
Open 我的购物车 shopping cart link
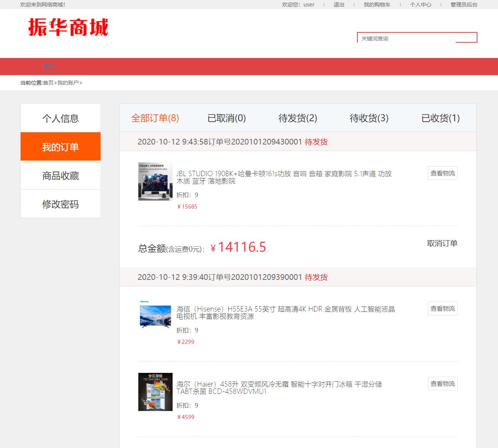[x=376, y=5]
